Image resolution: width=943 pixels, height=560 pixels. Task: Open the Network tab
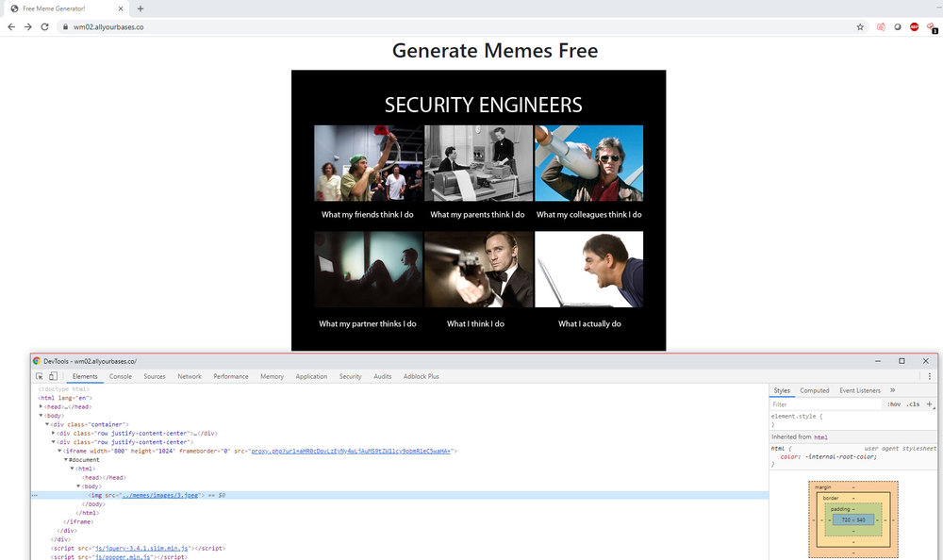point(190,376)
